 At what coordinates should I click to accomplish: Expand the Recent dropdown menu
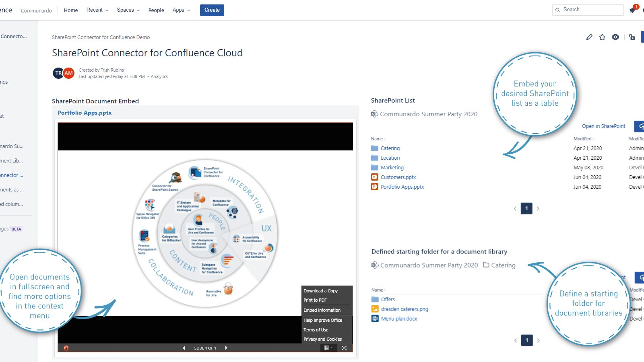97,10
